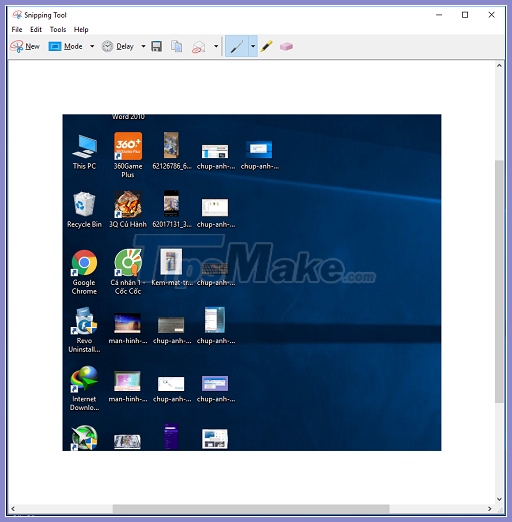Select the Pen tool

tap(237, 46)
